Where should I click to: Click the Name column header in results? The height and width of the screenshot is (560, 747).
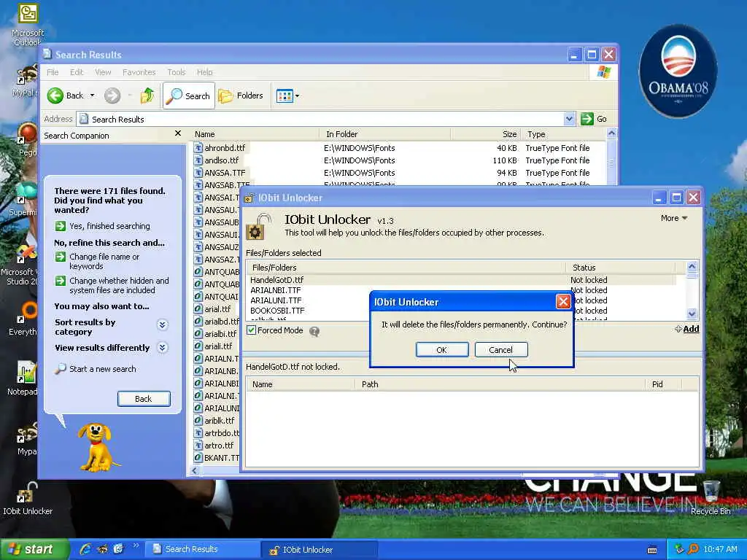click(255, 134)
